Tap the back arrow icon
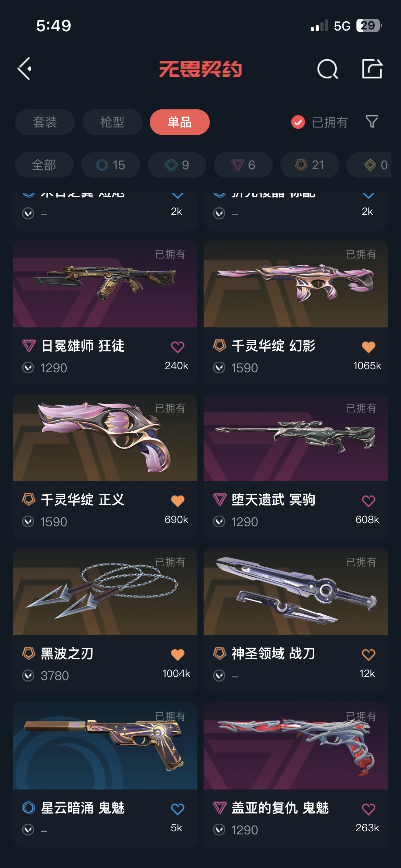 coord(25,69)
